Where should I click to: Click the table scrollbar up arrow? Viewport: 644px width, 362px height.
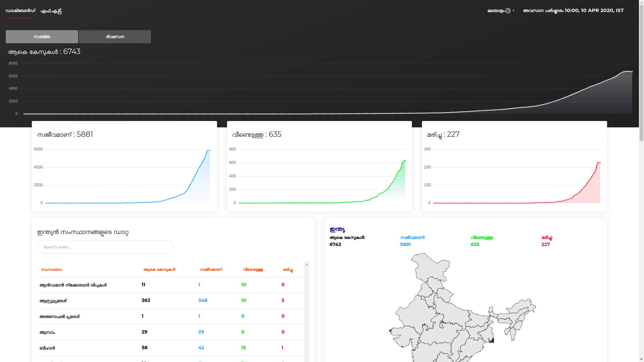(x=307, y=264)
